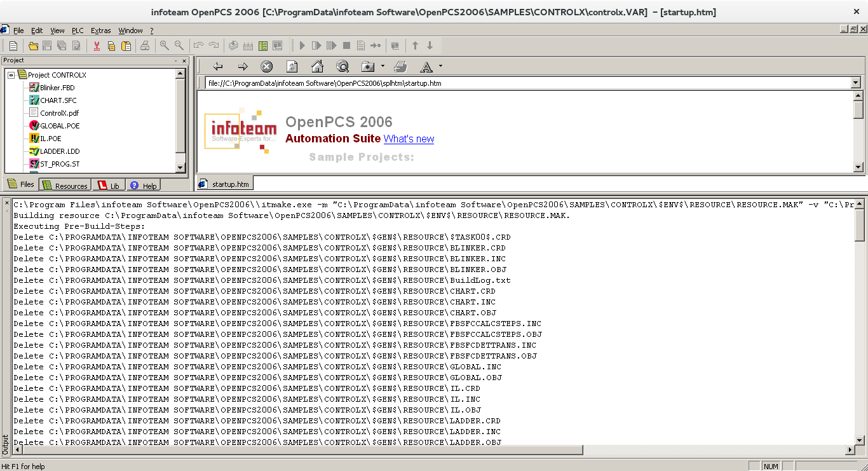Open the Project panel options arrow
Viewport: 868px width, 471px height.
[x=176, y=61]
